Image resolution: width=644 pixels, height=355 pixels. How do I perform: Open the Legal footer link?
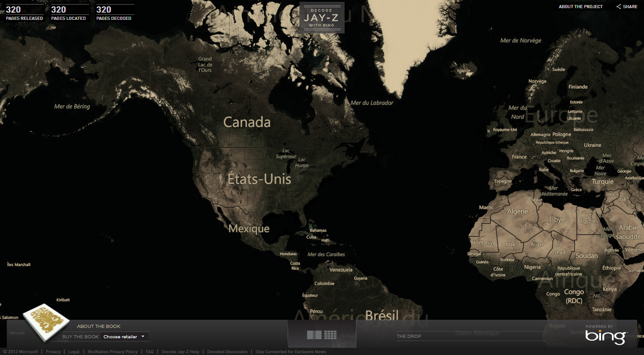point(74,351)
